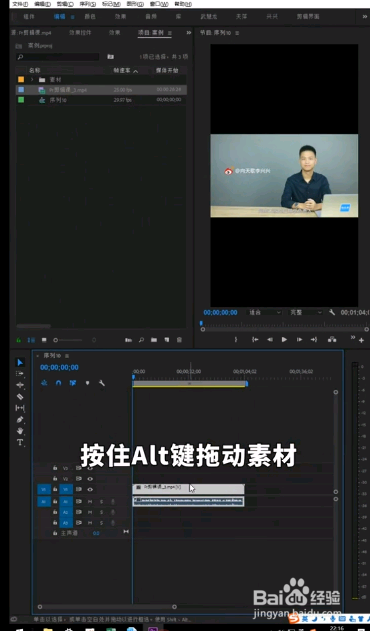Image resolution: width=370 pixels, height=631 pixels.
Task: Toggle lock on V1 track
Action: tap(55, 489)
